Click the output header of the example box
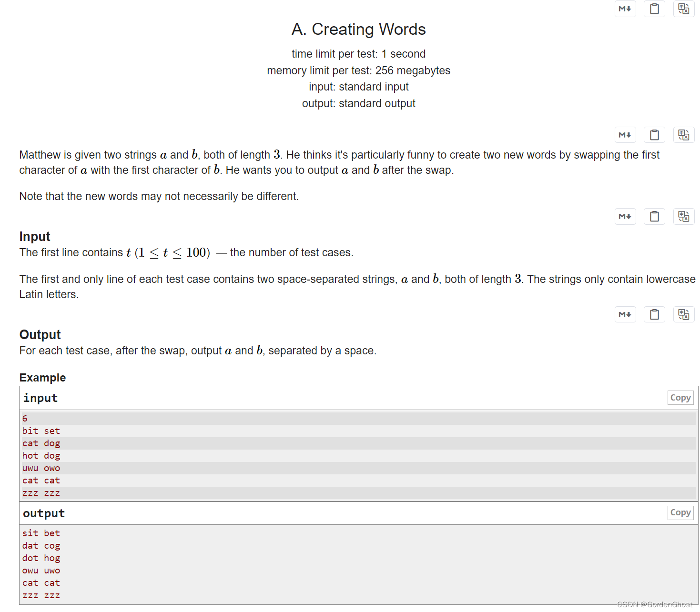 [x=43, y=513]
